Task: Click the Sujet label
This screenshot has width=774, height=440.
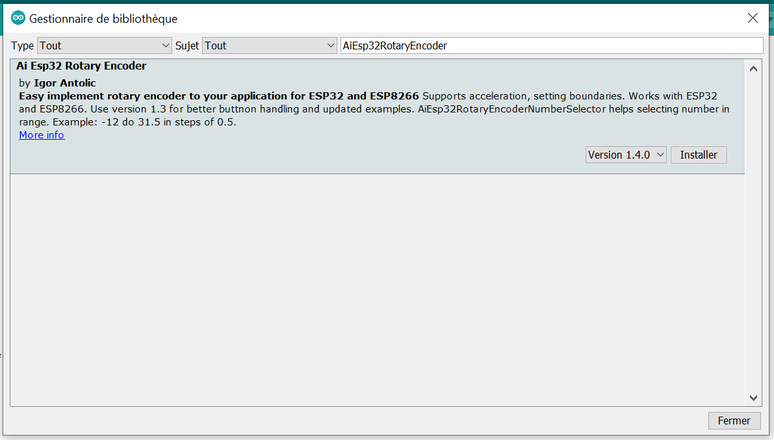Action: (x=187, y=46)
